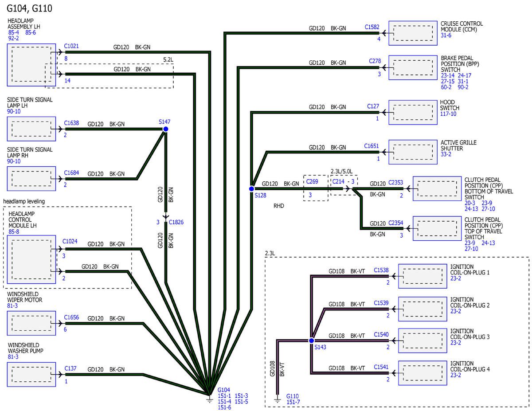Click the C1538 connector link

click(x=381, y=269)
